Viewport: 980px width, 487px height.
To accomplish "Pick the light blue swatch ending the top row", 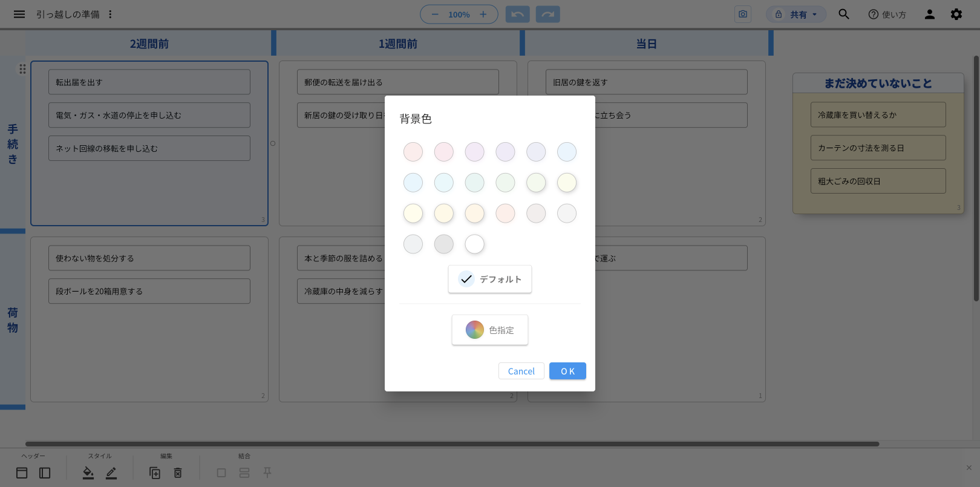I will click(567, 152).
